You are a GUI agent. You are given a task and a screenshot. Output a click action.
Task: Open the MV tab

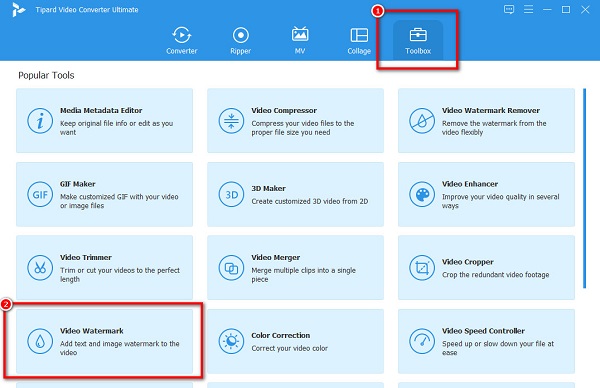pos(300,41)
